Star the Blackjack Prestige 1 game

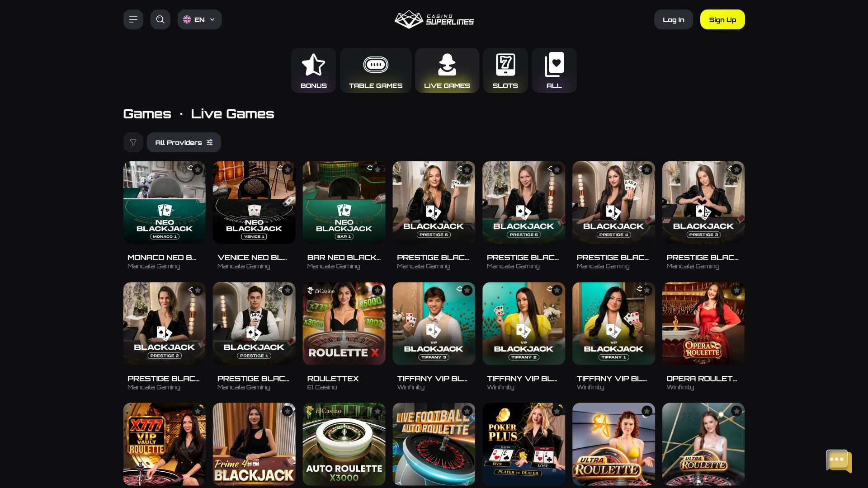[288, 290]
